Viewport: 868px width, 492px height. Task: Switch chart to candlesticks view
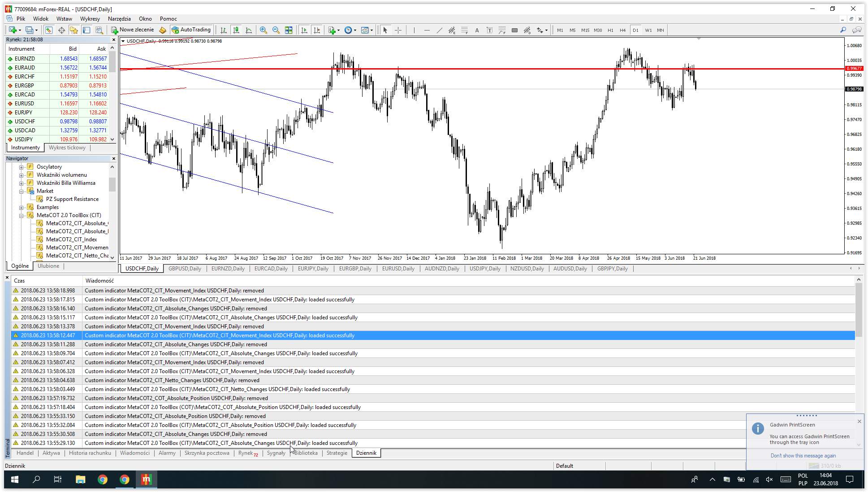pos(236,30)
